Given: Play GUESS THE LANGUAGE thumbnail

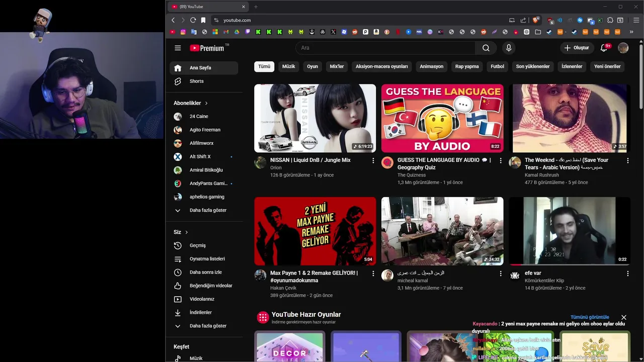Looking at the screenshot, I should point(442,118).
